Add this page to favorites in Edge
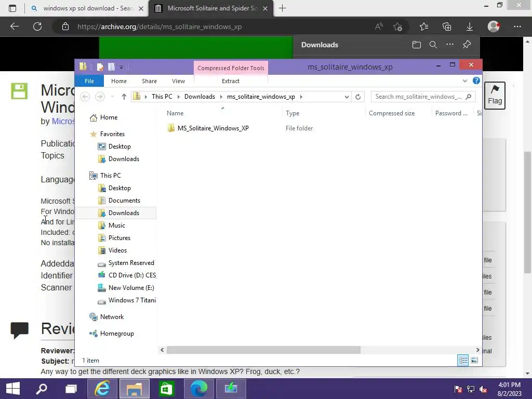Viewport: 532px width, 399px height. coord(397,26)
